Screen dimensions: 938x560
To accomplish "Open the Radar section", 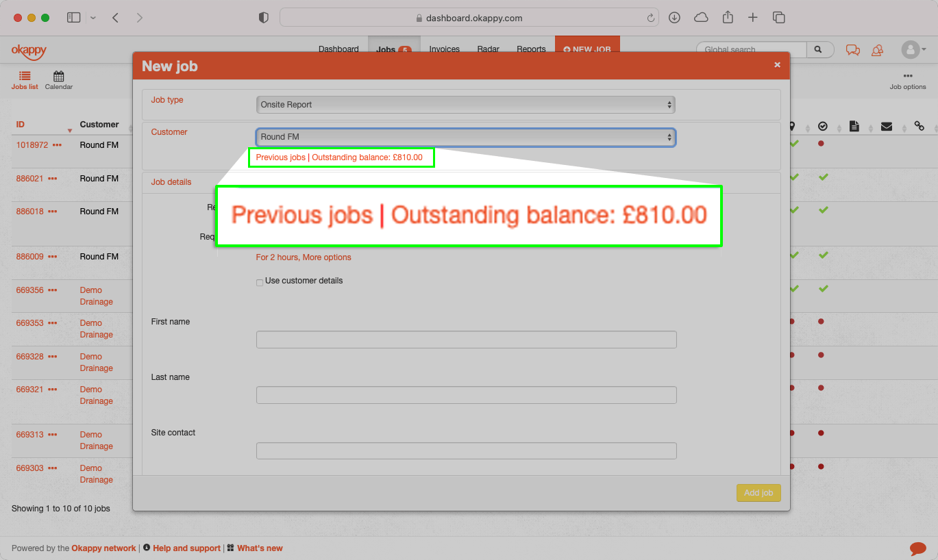I will 488,49.
